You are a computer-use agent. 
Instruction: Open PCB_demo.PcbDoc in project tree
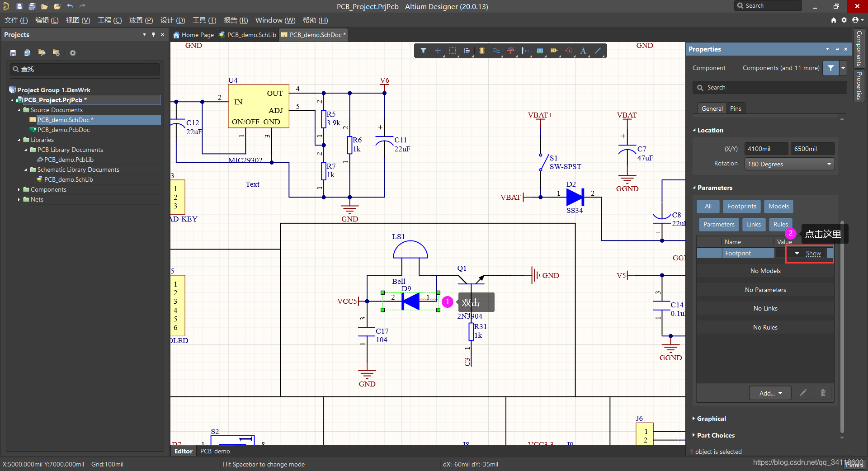63,130
